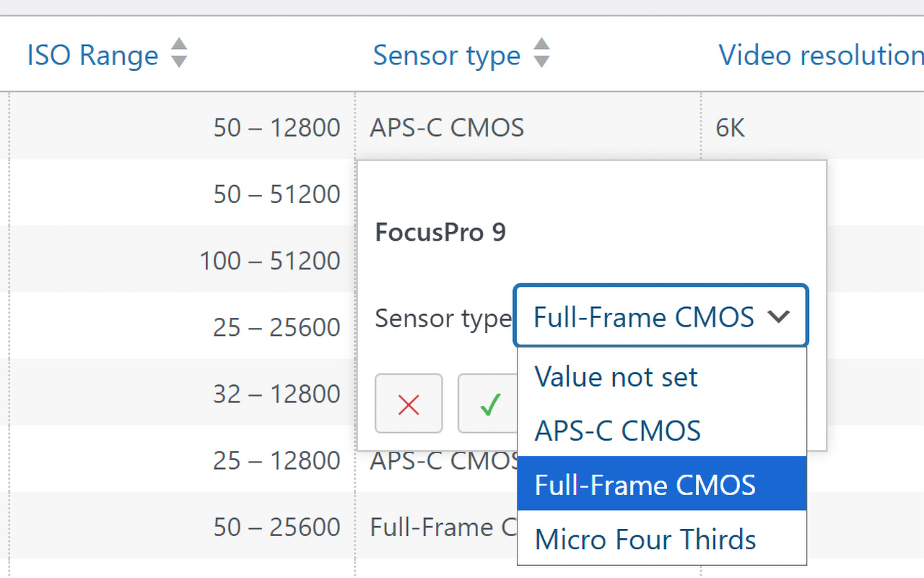Click the "50 – 12800" ISO cell
This screenshot has height=578, width=924.
(x=276, y=128)
